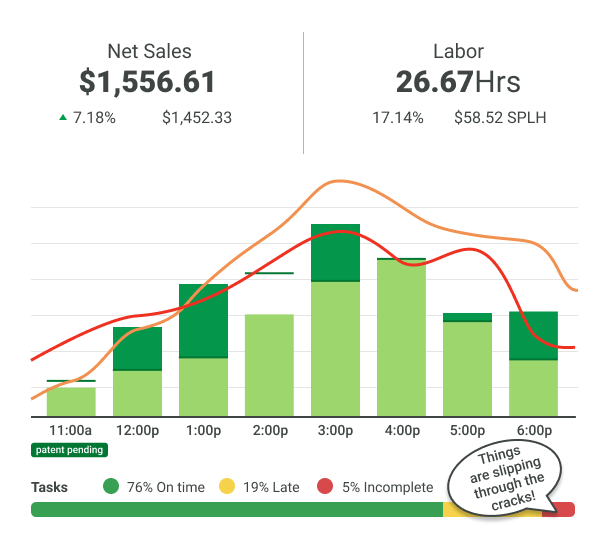606x553 pixels.
Task: Click the Net Sales $1,556.61 total
Action: [x=149, y=81]
